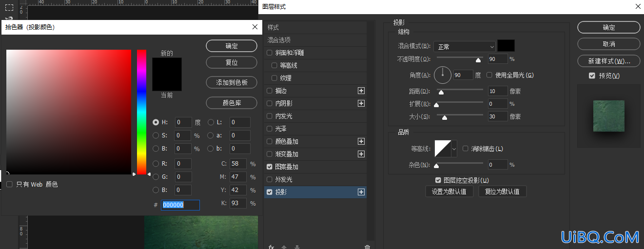
Task: Select the lowercase a radio button
Action: (211, 135)
